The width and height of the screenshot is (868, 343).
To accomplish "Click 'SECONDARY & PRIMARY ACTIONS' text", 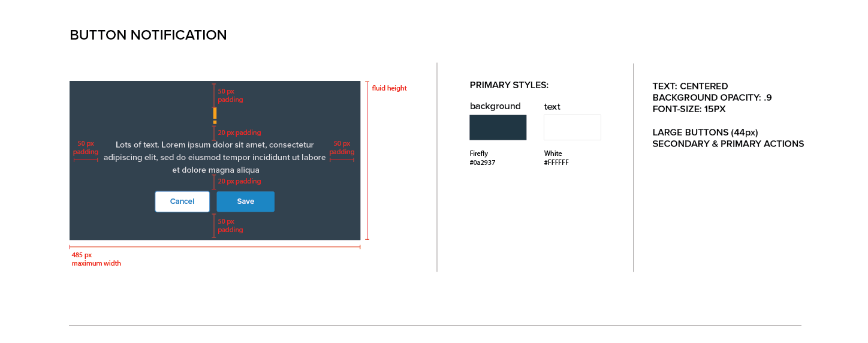I will click(x=728, y=144).
